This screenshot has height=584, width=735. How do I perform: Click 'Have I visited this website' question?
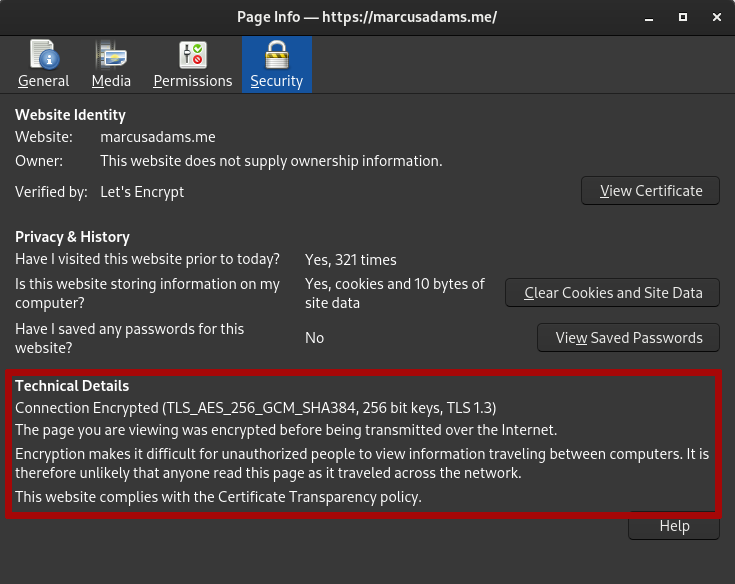click(x=147, y=259)
